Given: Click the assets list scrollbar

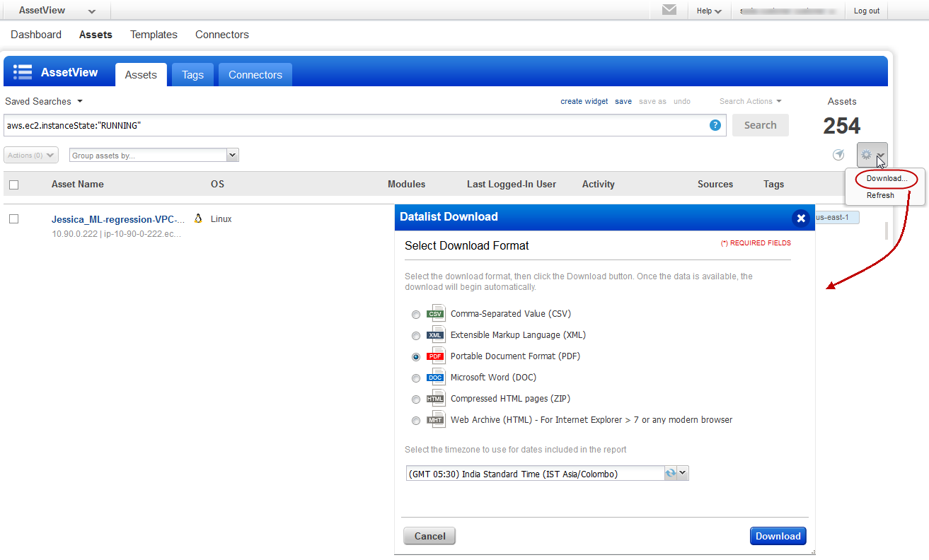Looking at the screenshot, I should click(887, 231).
